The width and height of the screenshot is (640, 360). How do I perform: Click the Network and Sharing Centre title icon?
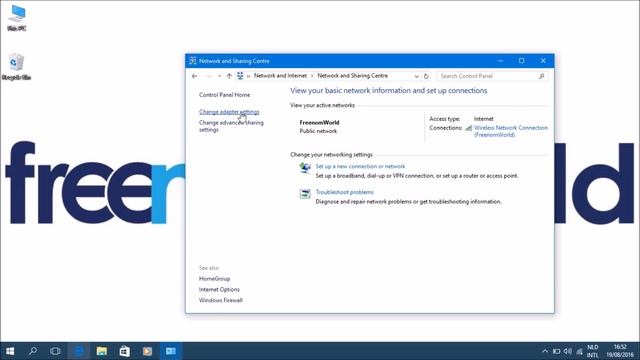click(x=193, y=61)
